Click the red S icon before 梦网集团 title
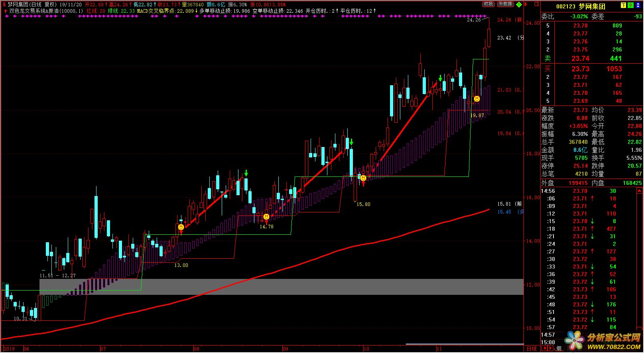The height and width of the screenshot is (353, 644). pyautogui.click(x=4, y=4)
